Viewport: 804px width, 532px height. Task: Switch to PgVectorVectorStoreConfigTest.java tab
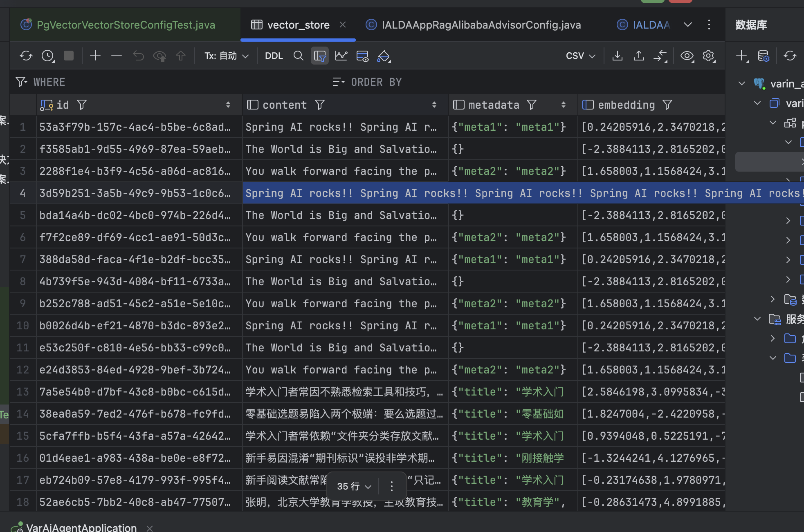tap(126, 25)
